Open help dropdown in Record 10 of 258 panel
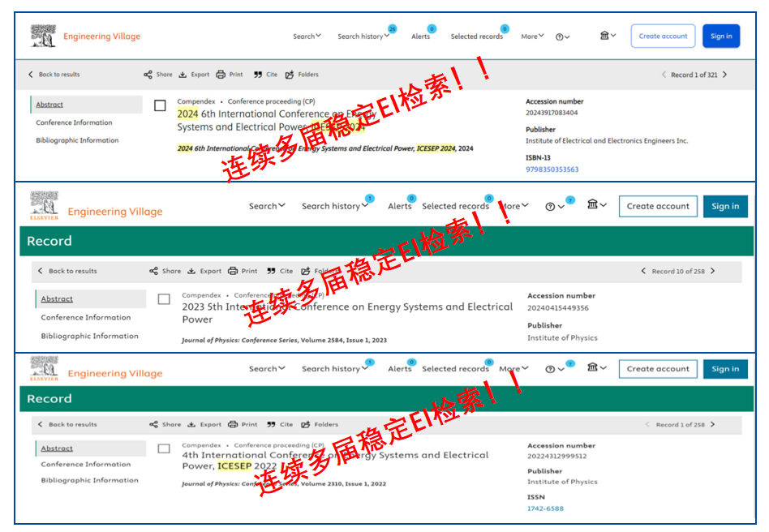Screen dimensions: 769x532 [555, 207]
